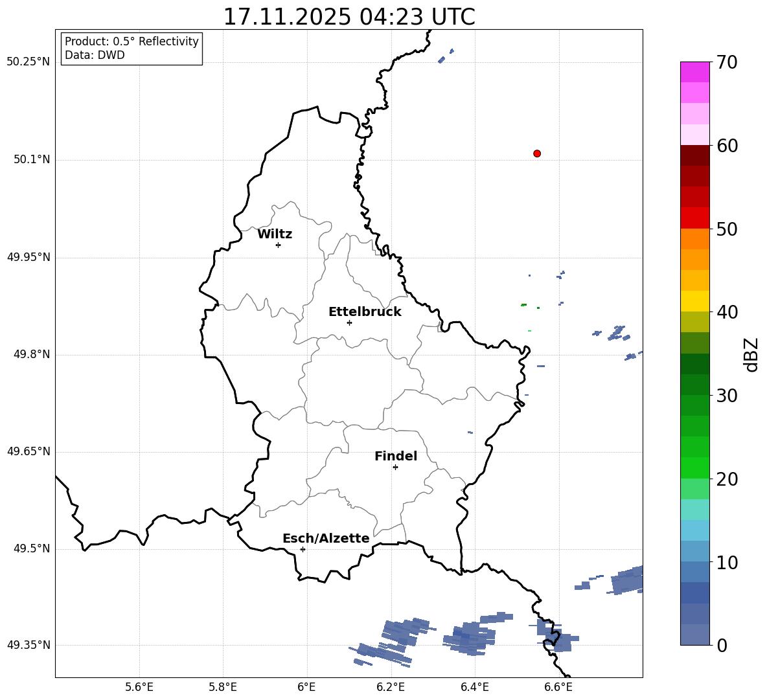Click the 30 tick on colorbar
This screenshot has width=767, height=700.
[x=727, y=396]
